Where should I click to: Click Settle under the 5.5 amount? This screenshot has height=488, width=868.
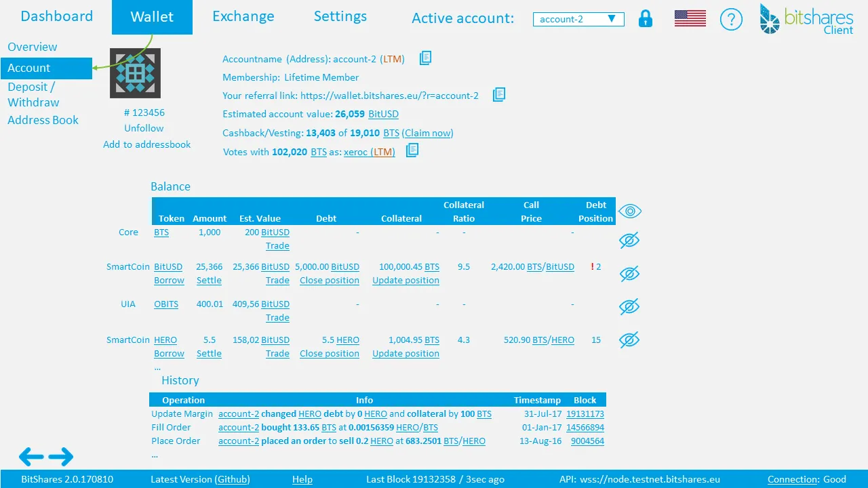click(209, 353)
